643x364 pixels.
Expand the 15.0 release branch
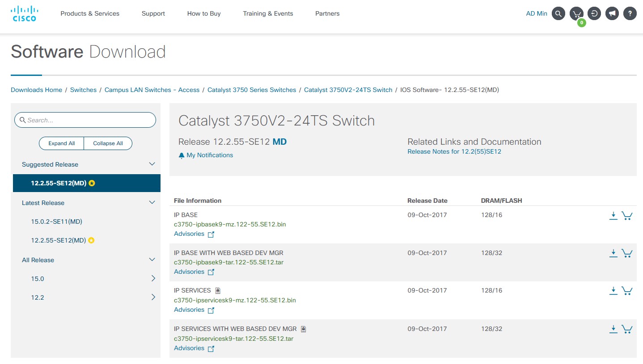click(153, 279)
